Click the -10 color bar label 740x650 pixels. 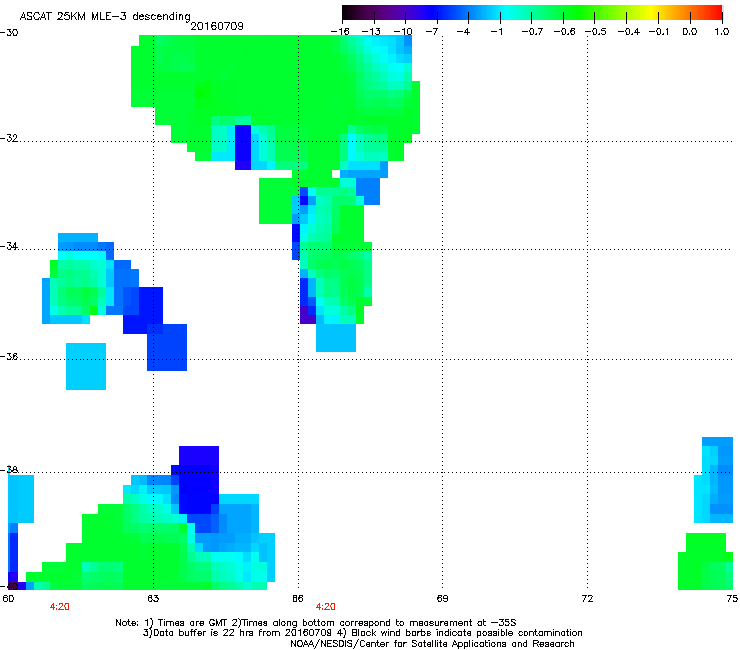(403, 32)
